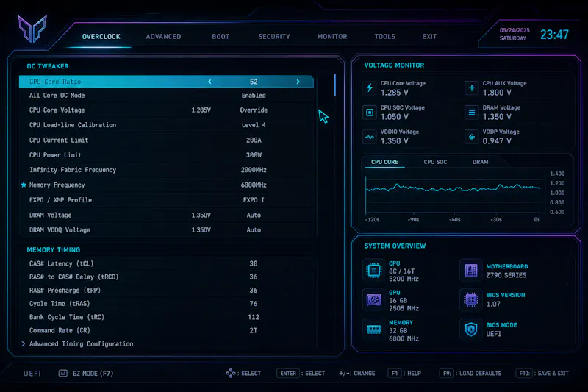The width and height of the screenshot is (588, 392).
Task: Click the BIOS Mode shield icon
Action: pyautogui.click(x=471, y=329)
